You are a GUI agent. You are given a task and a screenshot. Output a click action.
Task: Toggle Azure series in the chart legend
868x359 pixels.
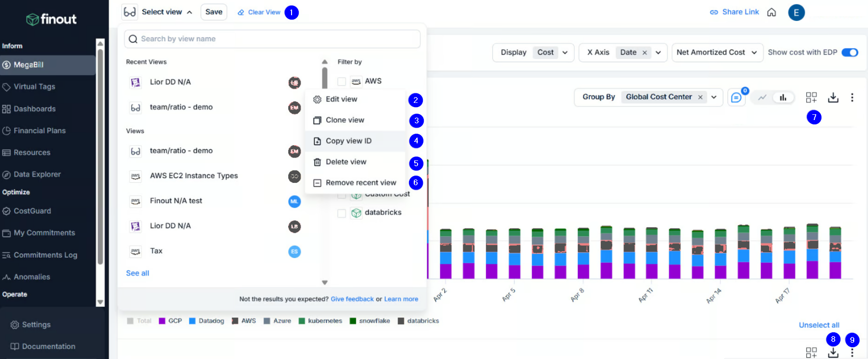coord(277,321)
